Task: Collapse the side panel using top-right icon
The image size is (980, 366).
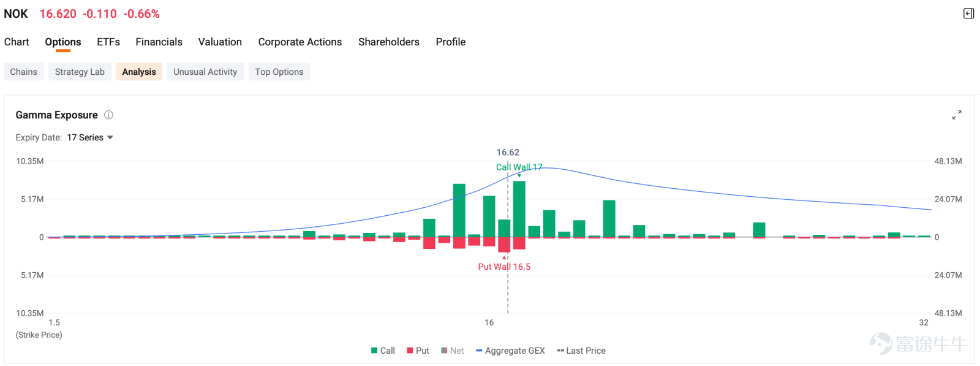Action: [968, 13]
